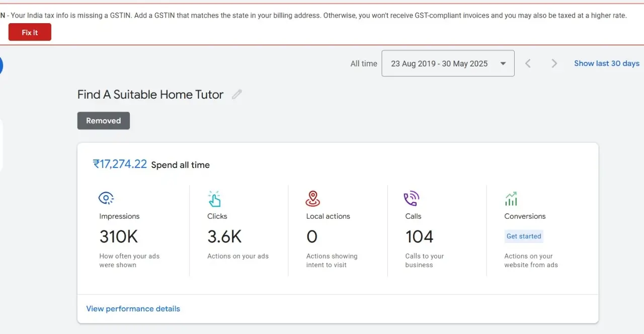
Task: Click the Clicks pointer icon
Action: pos(214,199)
